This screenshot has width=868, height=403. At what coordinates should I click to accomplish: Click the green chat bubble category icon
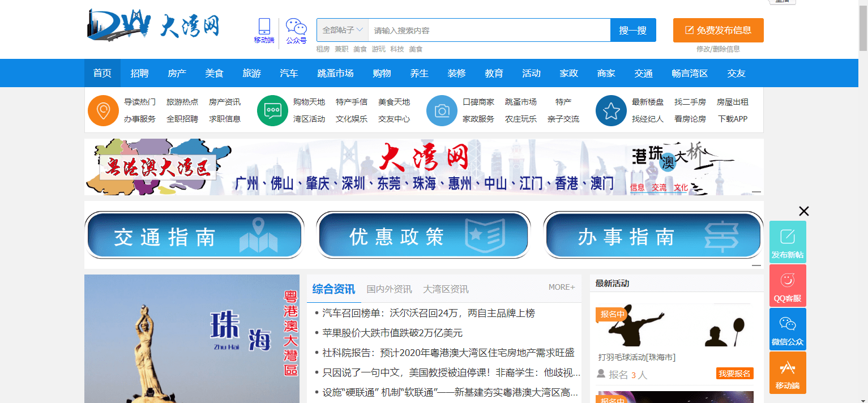(272, 110)
